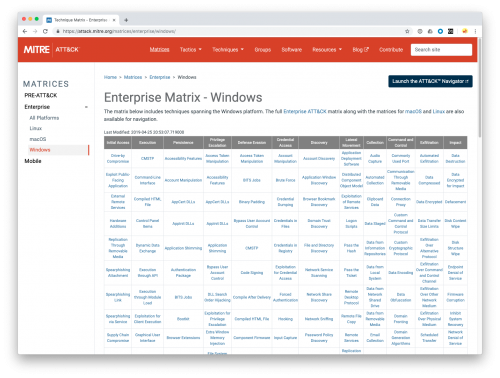This screenshot has height=378, width=500.
Task: Open the Software nav item
Action: (292, 50)
